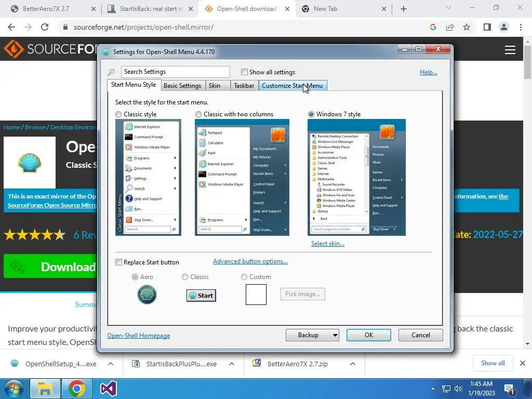Enable the Show all settings checkbox

click(244, 72)
